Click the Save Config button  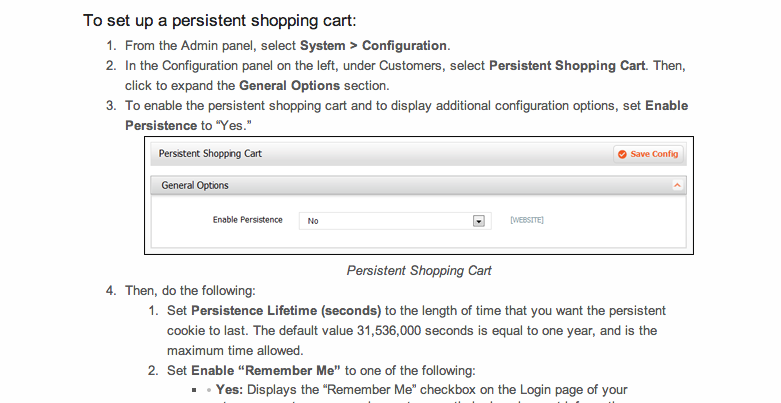[648, 154]
